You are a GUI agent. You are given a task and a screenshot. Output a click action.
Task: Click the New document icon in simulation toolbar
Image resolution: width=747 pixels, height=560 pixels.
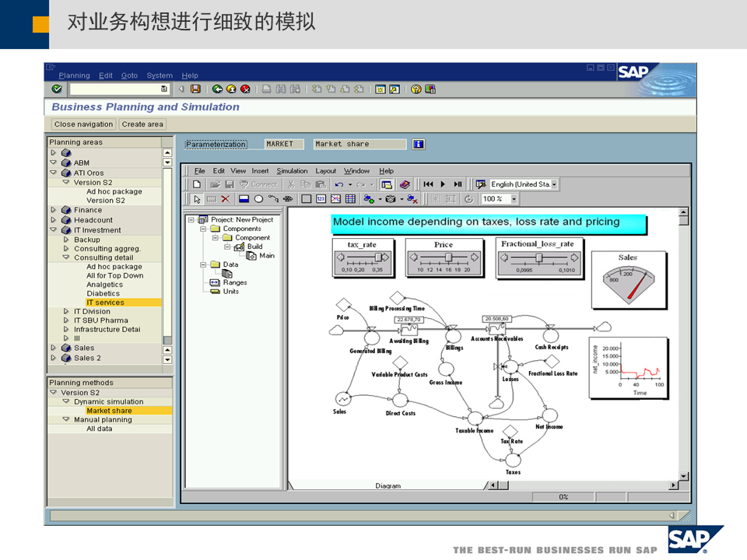[x=197, y=184]
